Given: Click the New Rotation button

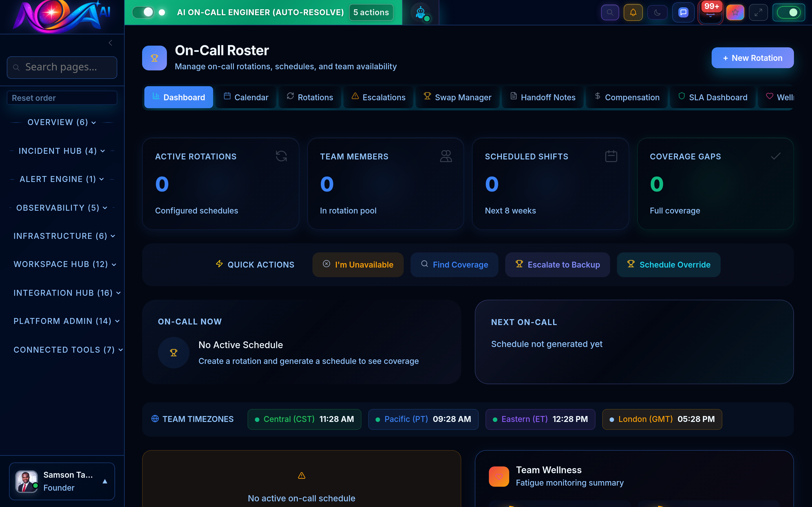Looking at the screenshot, I should 752,58.
